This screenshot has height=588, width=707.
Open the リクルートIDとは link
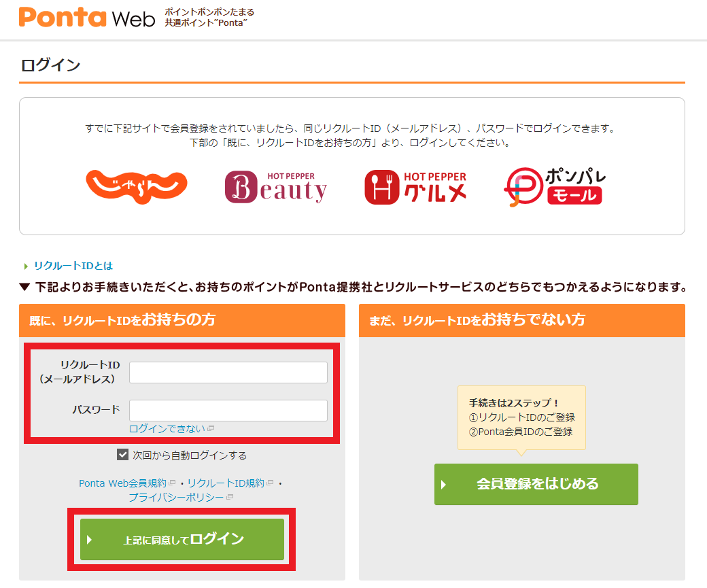[x=73, y=266]
